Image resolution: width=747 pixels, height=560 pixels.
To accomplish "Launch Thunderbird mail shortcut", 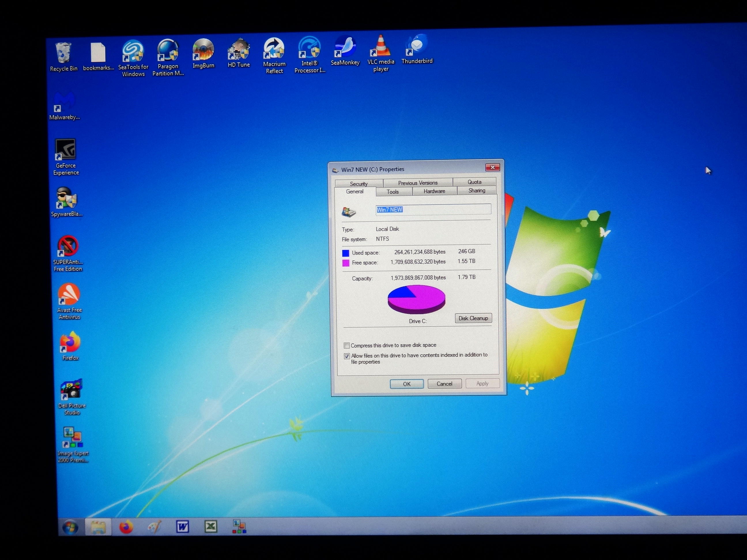I will pyautogui.click(x=417, y=49).
